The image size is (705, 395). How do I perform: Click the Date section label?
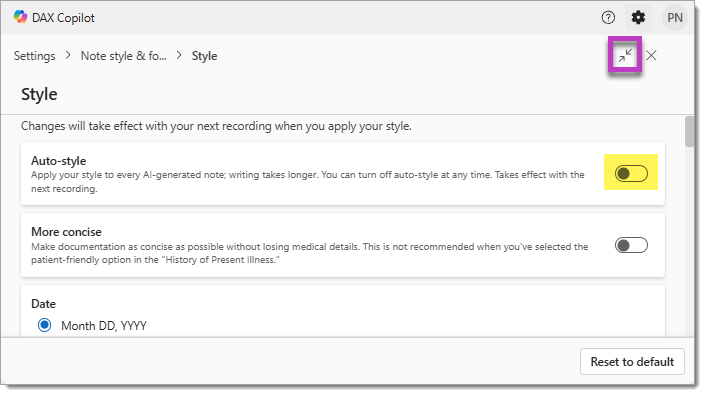click(x=43, y=304)
